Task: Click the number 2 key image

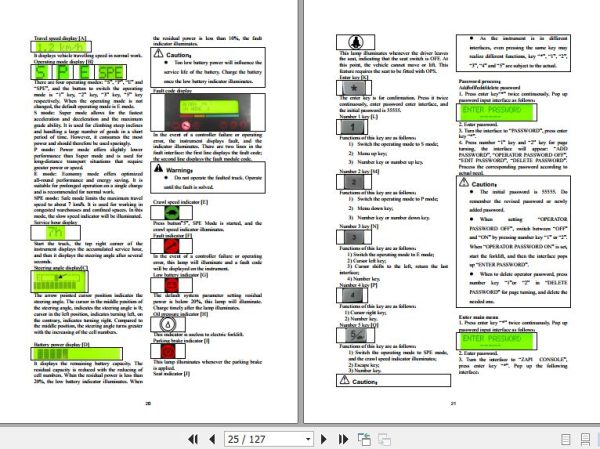Action: pos(354,182)
